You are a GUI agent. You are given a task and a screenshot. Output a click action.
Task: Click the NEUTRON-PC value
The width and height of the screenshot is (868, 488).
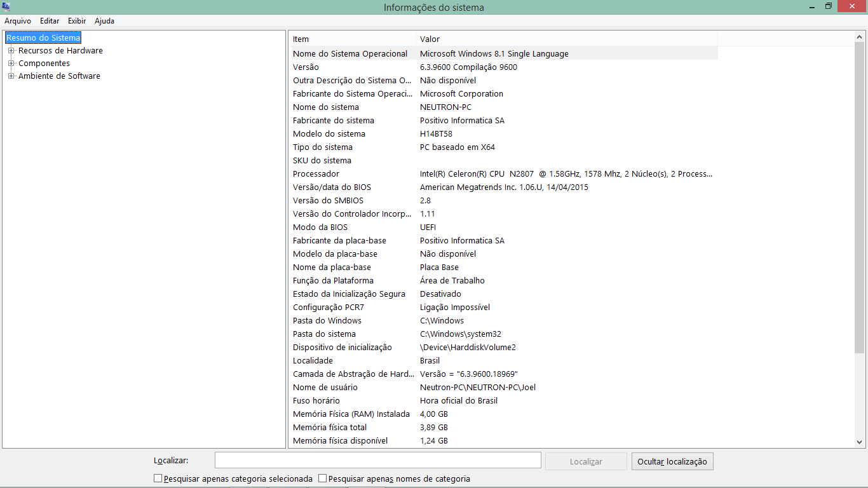[x=445, y=107]
